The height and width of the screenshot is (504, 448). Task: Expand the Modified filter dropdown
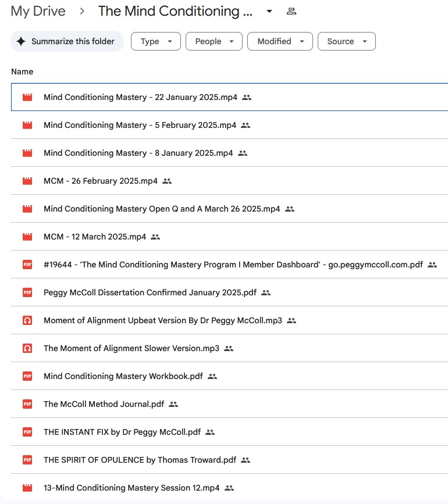tap(280, 41)
